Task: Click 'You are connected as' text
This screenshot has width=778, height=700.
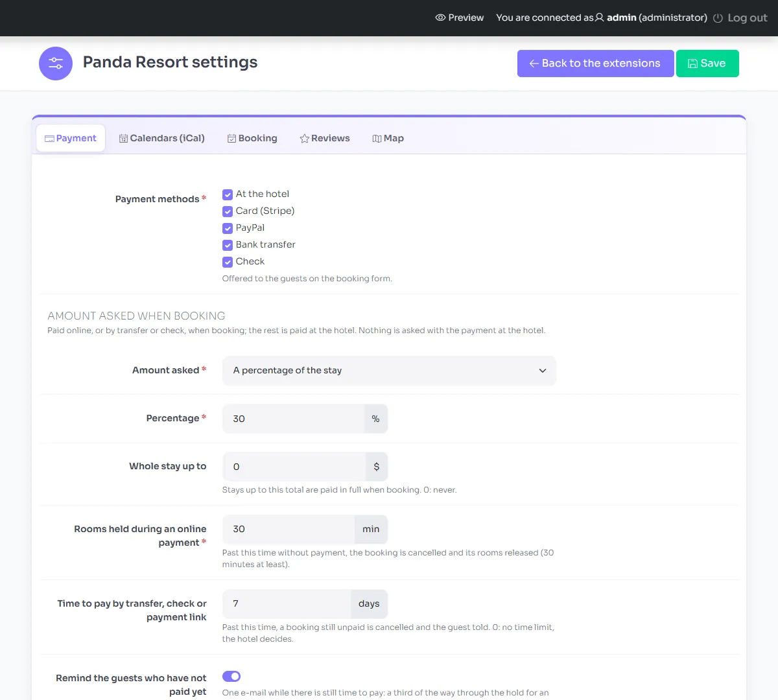Action: (x=545, y=17)
